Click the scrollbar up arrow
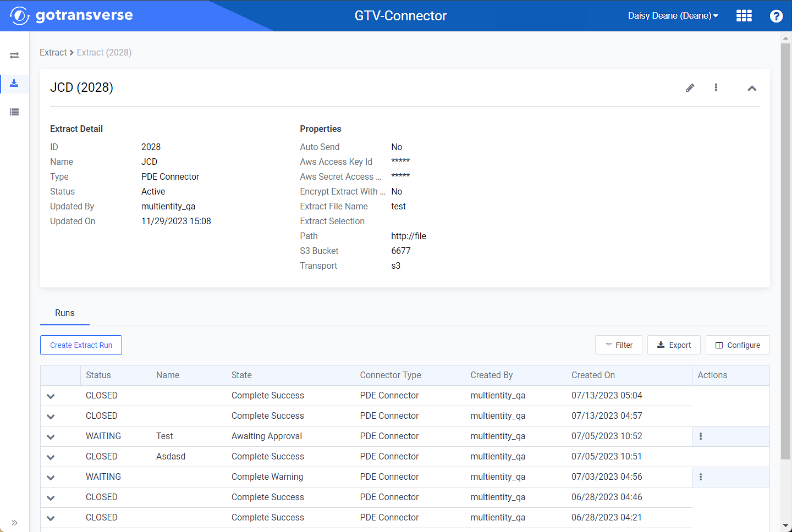Screen dimensions: 792x532 (x=785, y=38)
